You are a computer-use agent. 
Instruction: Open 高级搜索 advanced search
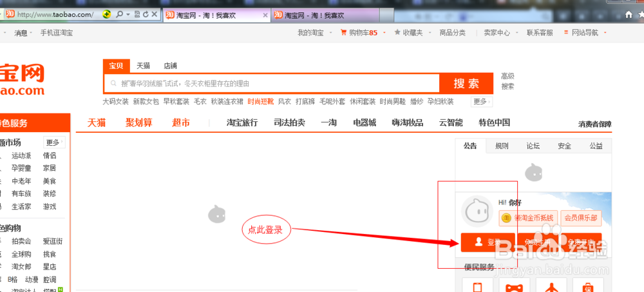point(507,81)
